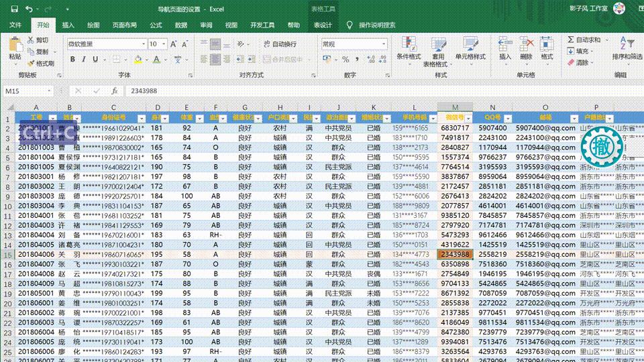This screenshot has height=362, width=644.
Task: Toggle Wrap Text (自动换行)
Action: point(279,44)
